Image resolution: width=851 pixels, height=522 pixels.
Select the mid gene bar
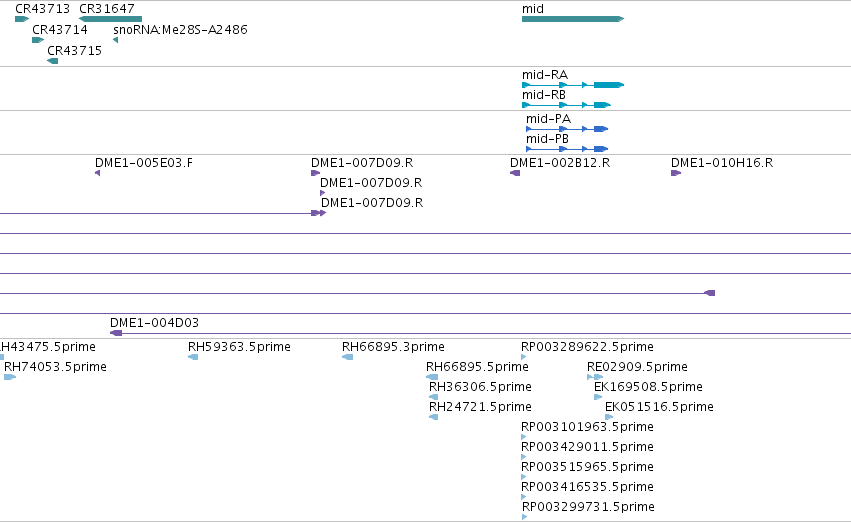click(x=573, y=19)
